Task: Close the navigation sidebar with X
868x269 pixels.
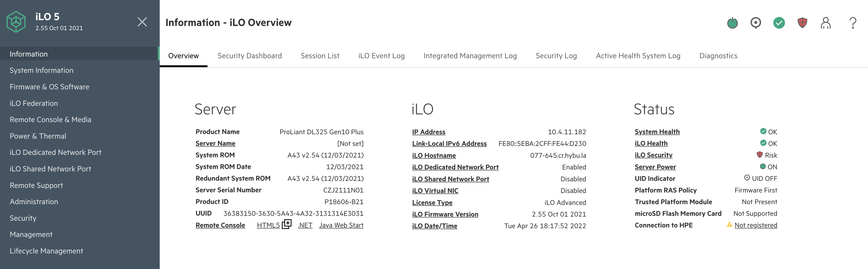Action: pyautogui.click(x=142, y=22)
